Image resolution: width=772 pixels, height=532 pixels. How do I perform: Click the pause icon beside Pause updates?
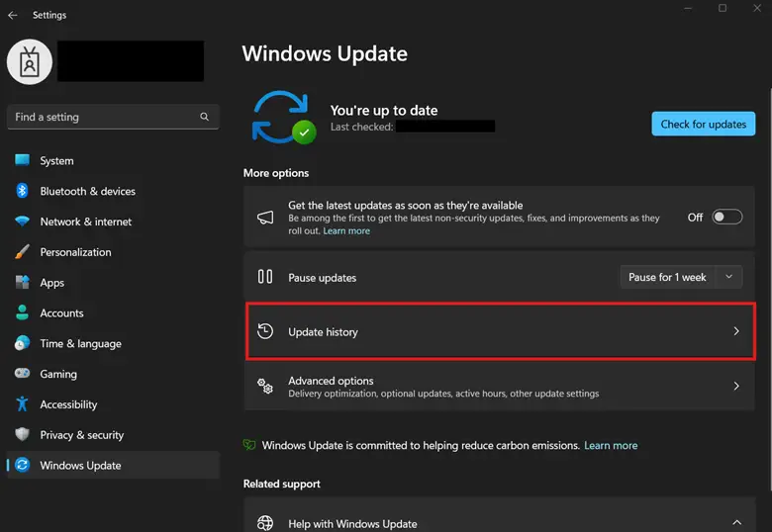(x=265, y=277)
